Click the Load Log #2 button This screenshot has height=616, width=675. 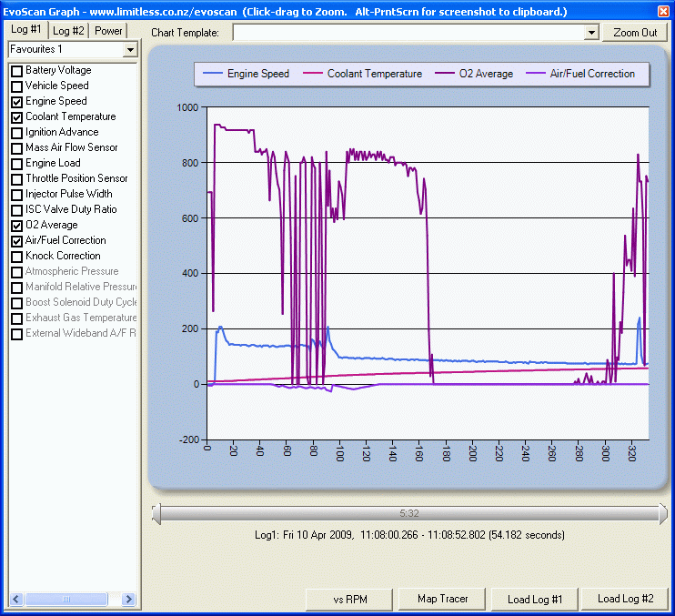[625, 600]
